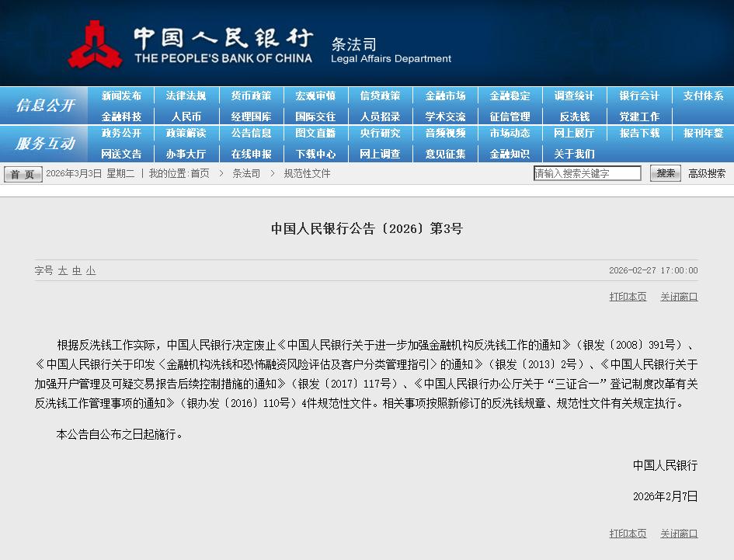Open the 高级搜索 advanced search link

tap(707, 173)
